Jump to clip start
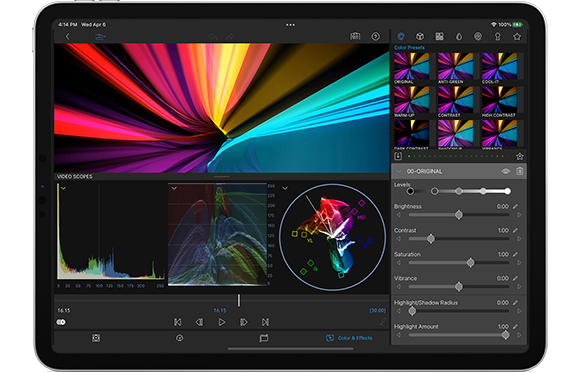 pyautogui.click(x=178, y=322)
